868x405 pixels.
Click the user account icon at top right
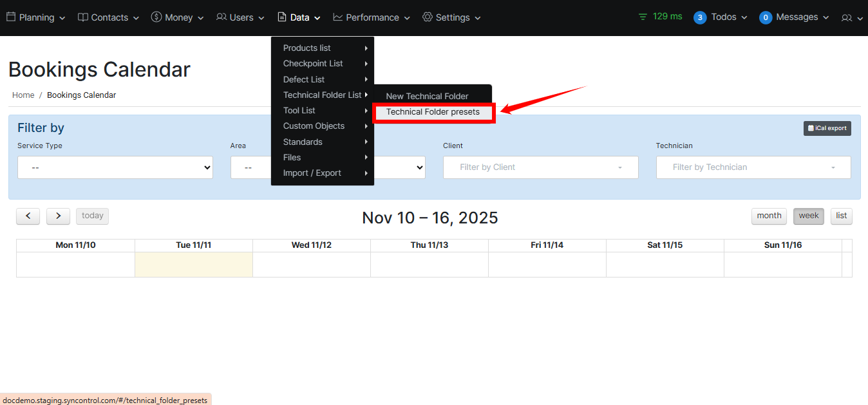tap(847, 18)
